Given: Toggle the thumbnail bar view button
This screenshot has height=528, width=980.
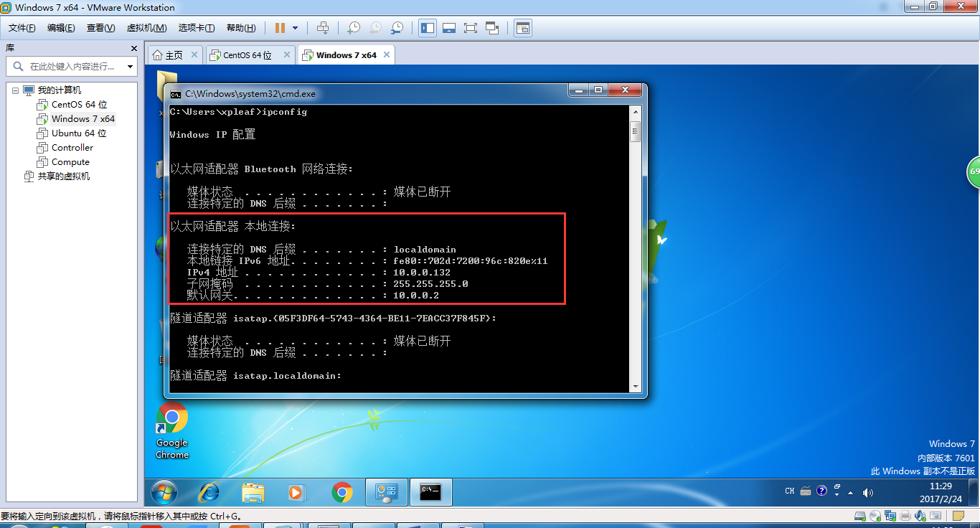Looking at the screenshot, I should 449,28.
